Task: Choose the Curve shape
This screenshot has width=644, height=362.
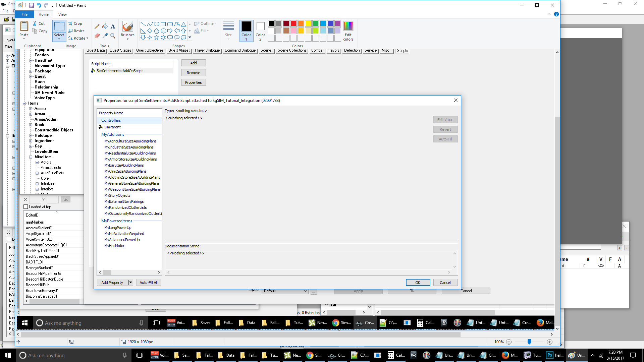Action: coord(150,24)
